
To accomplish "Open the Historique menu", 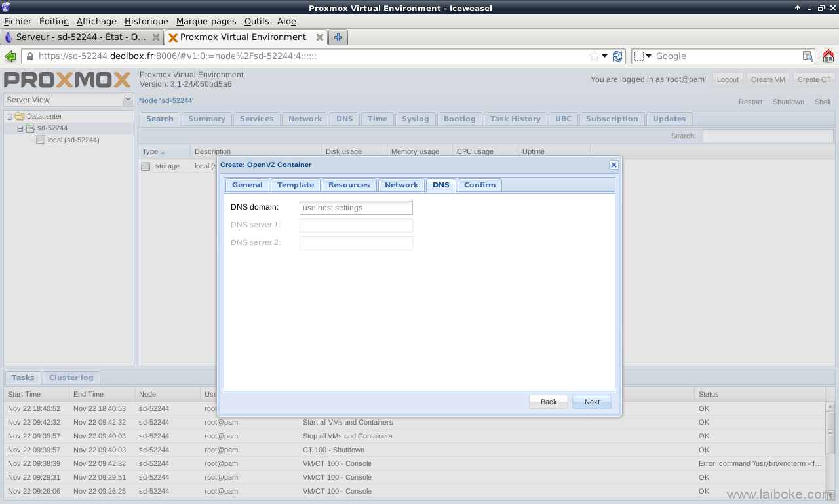I will [146, 21].
